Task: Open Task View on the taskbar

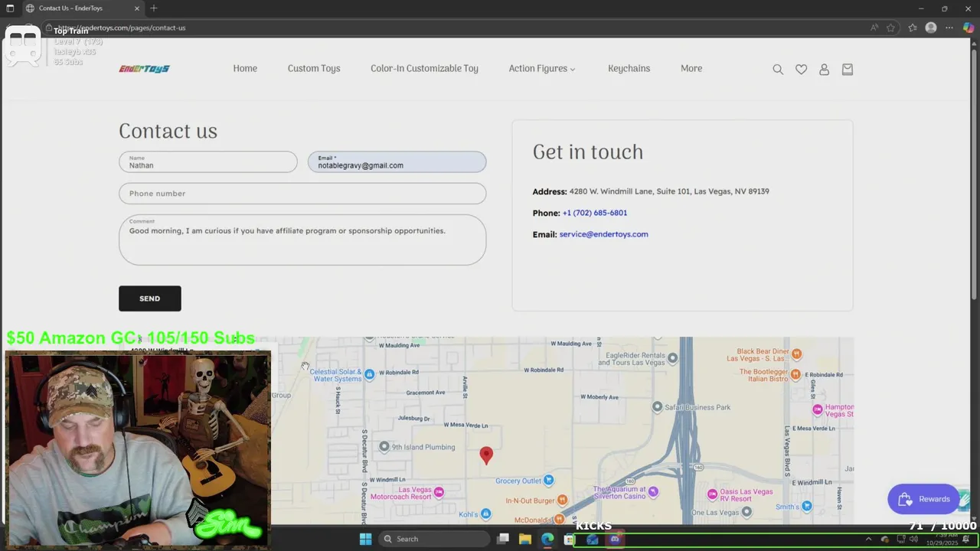Action: point(503,539)
